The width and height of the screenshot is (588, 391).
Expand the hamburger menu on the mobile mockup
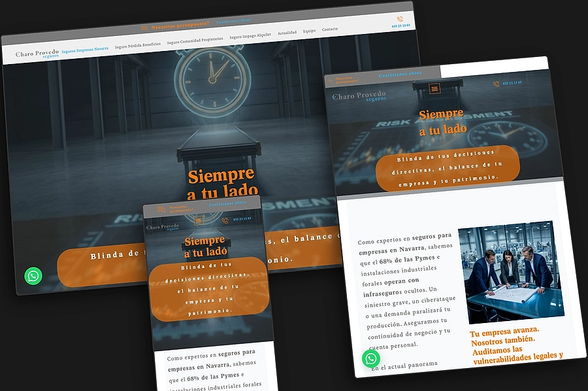[x=199, y=220]
